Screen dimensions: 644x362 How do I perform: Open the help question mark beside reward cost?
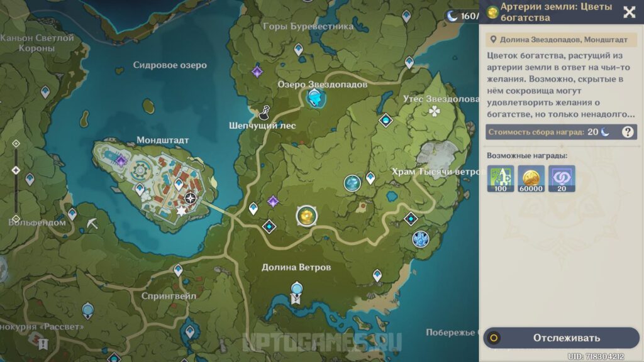pos(627,131)
